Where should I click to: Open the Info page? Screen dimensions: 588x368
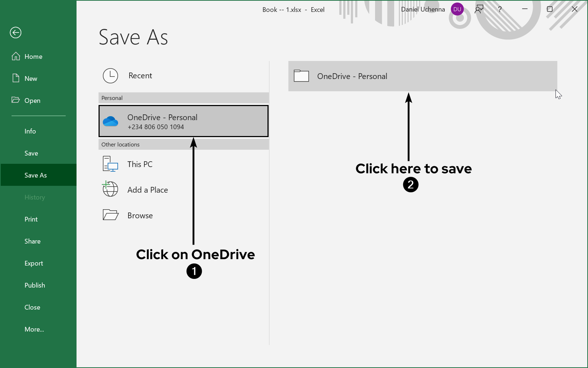30,131
